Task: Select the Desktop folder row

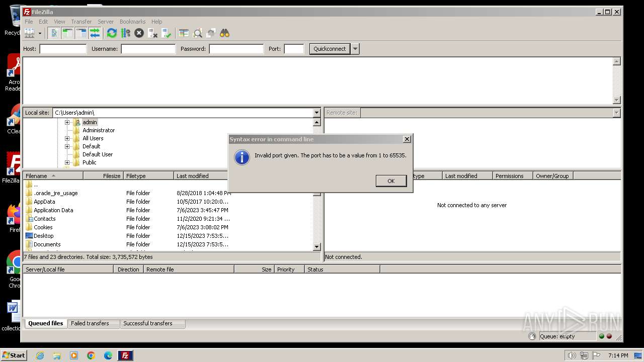Action: coord(168,236)
